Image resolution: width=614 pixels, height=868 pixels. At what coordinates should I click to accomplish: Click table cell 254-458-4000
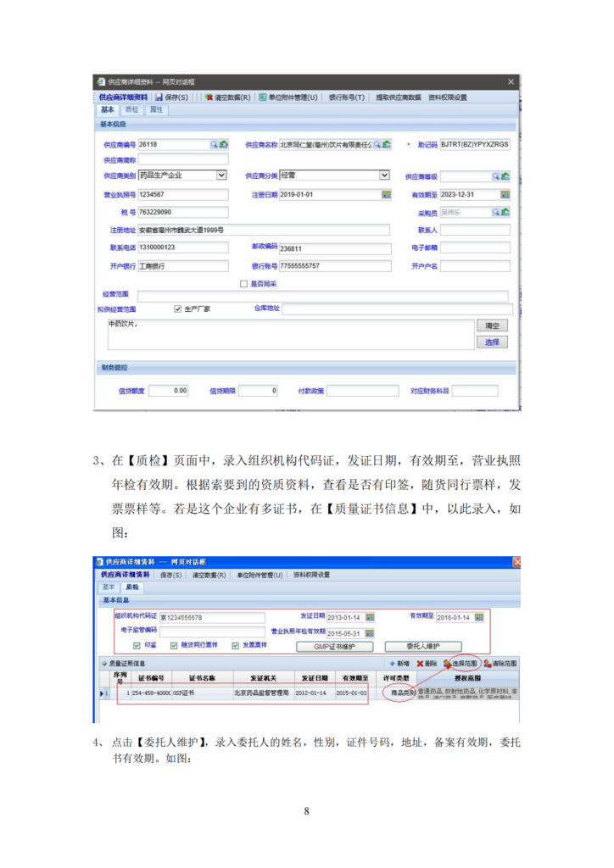tap(151, 693)
